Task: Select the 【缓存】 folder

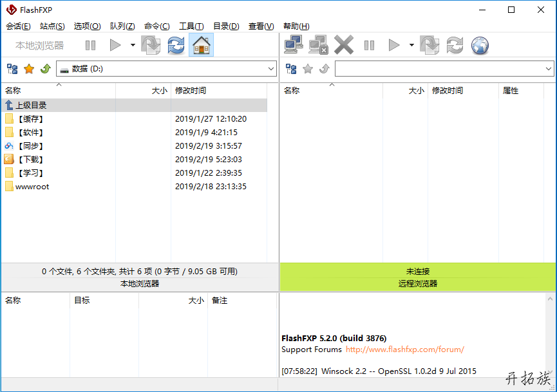Action: point(135,118)
